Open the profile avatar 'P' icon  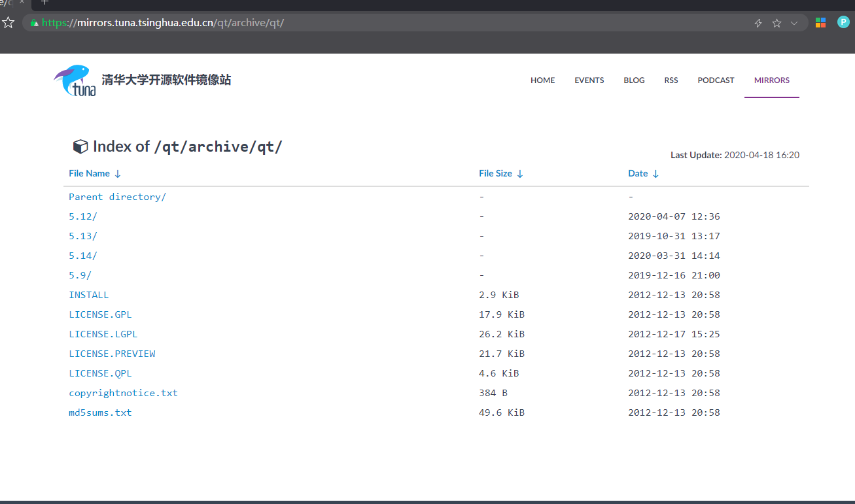point(843,22)
